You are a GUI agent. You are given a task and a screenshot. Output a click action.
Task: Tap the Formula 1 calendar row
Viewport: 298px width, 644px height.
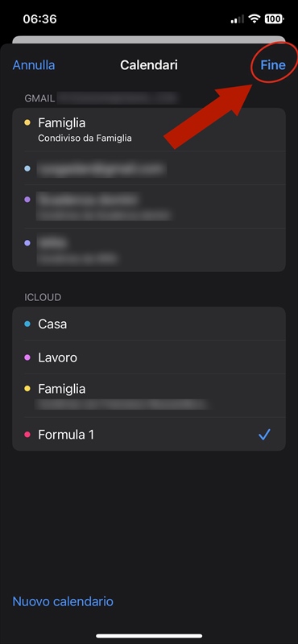coord(149,435)
